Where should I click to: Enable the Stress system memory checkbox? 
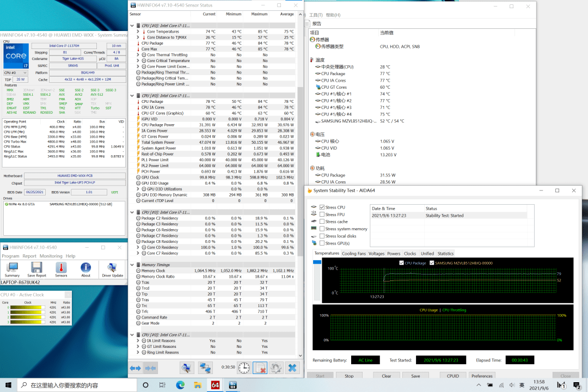coord(322,229)
